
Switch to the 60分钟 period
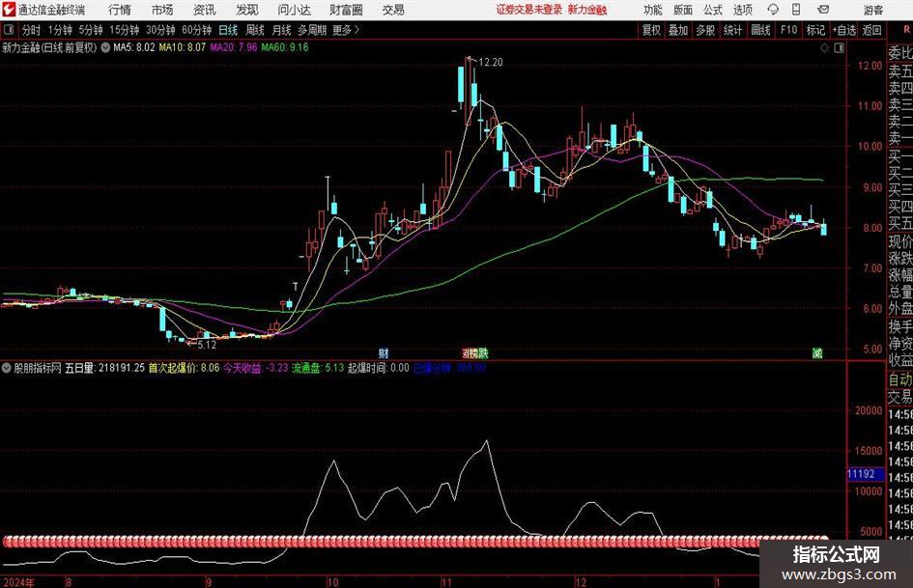pos(196,30)
